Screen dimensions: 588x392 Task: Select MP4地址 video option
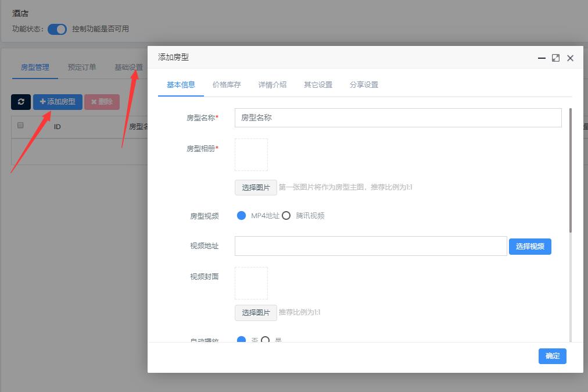pyautogui.click(x=242, y=216)
